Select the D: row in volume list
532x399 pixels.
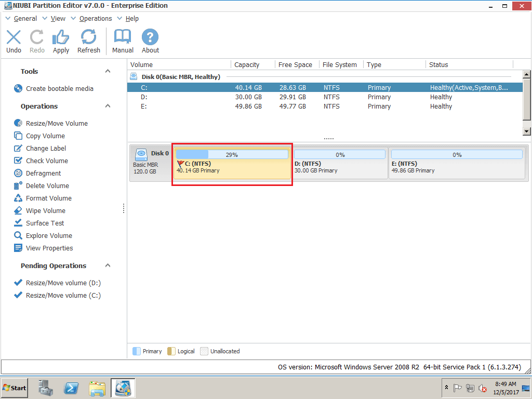(x=325, y=97)
